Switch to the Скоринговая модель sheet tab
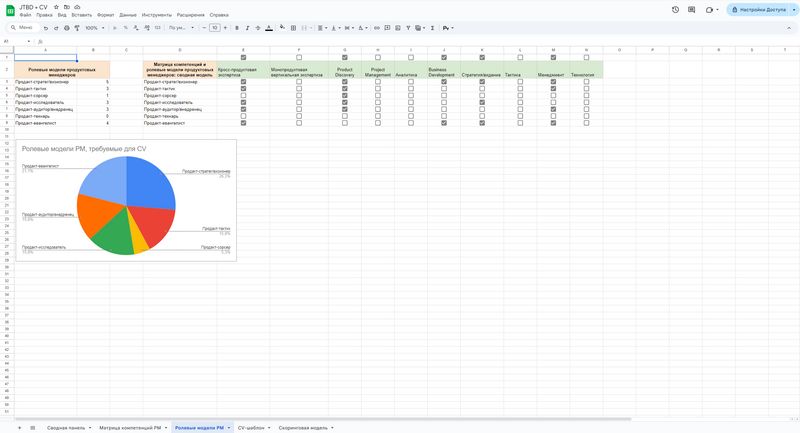Image resolution: width=800 pixels, height=433 pixels. tap(303, 427)
